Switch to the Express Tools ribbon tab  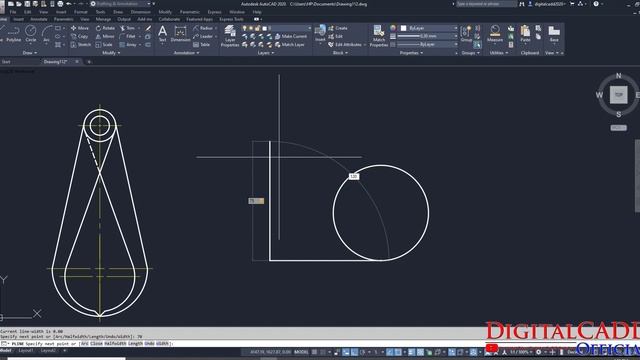231,19
